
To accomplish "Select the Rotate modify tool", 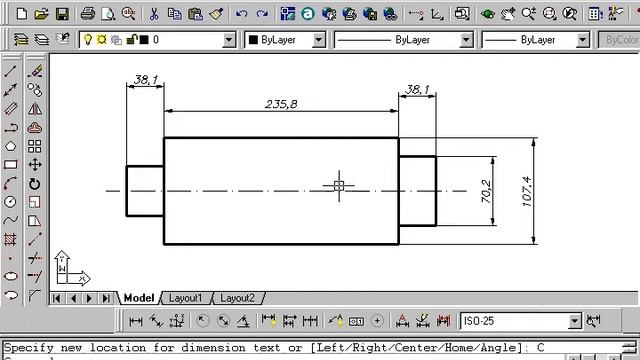I will pos(35,184).
